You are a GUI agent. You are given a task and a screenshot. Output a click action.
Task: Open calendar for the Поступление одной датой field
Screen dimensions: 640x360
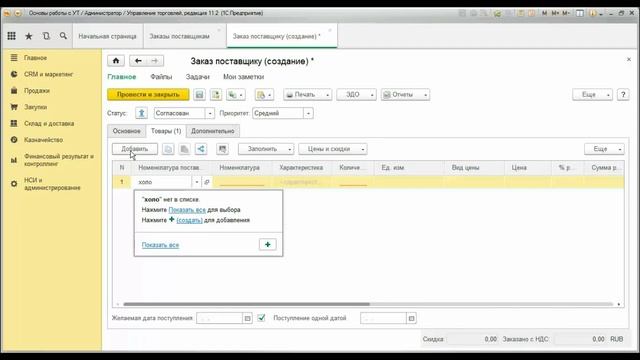click(411, 318)
